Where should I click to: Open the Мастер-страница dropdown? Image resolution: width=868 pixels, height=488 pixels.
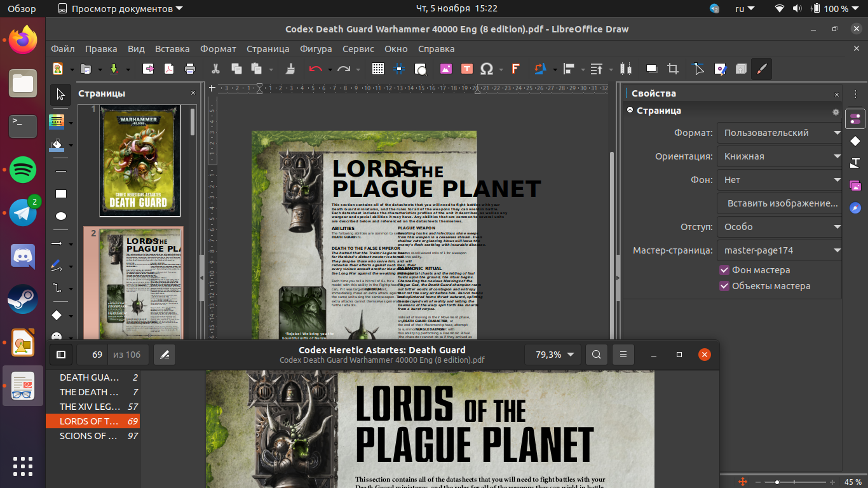click(x=779, y=250)
